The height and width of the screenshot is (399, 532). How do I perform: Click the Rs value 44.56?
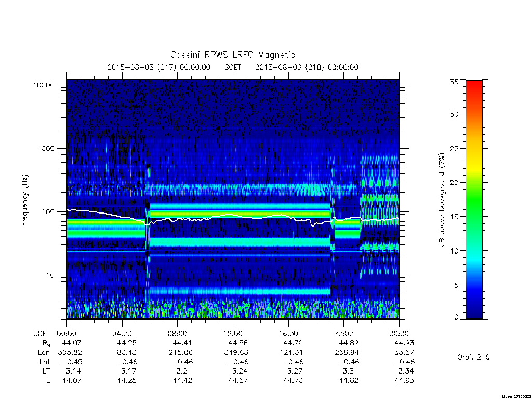pyautogui.click(x=238, y=343)
